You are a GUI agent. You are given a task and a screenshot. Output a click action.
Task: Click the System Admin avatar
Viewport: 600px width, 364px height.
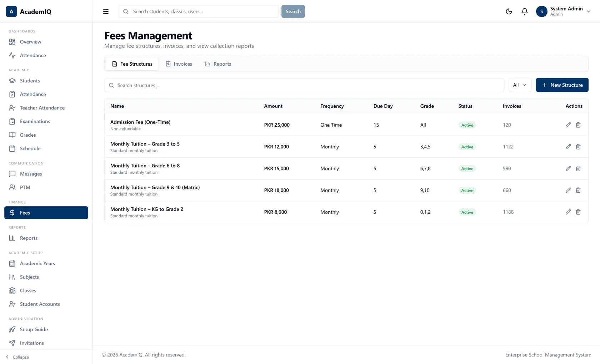pos(541,11)
